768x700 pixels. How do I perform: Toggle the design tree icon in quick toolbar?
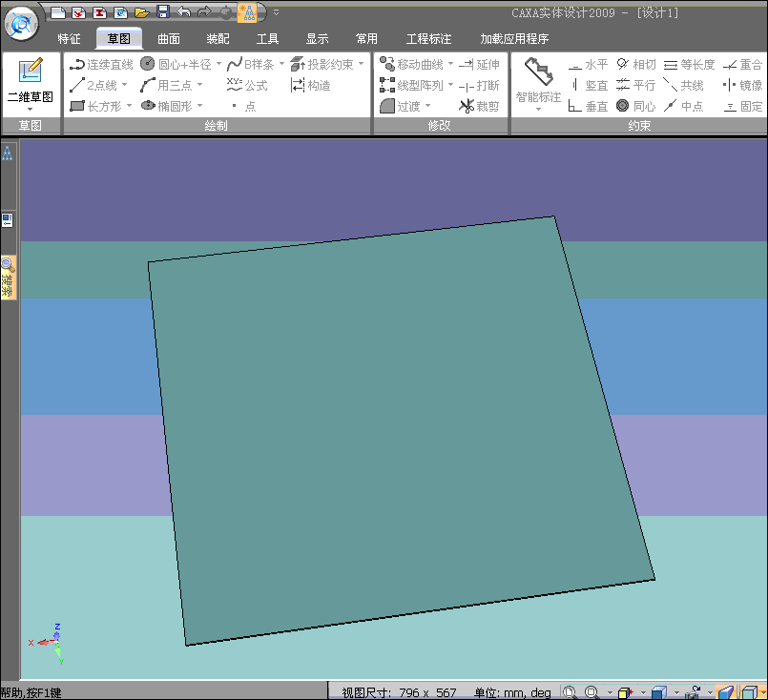pyautogui.click(x=247, y=12)
